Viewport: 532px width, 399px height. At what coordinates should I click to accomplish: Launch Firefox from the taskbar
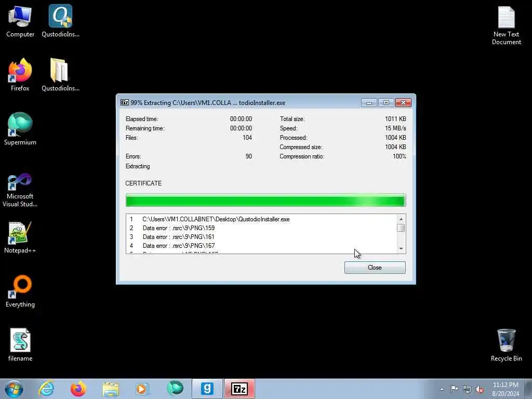pyautogui.click(x=78, y=389)
